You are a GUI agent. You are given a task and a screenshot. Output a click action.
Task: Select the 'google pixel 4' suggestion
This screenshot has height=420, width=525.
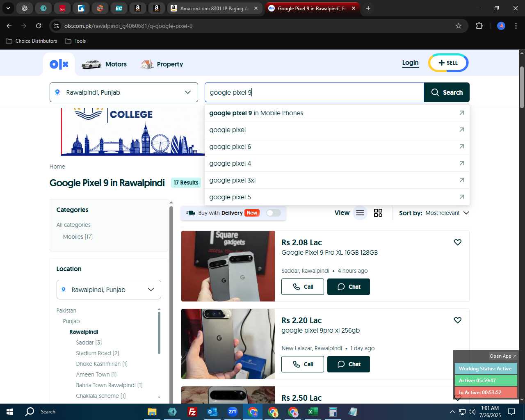pyautogui.click(x=337, y=163)
